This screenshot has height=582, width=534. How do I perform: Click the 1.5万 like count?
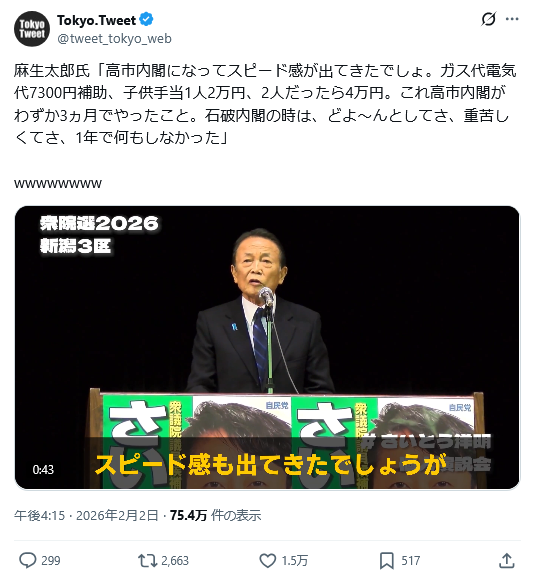[295, 560]
